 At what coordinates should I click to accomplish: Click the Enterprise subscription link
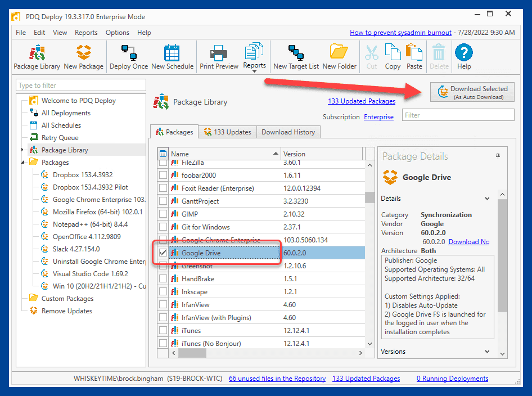coord(378,117)
